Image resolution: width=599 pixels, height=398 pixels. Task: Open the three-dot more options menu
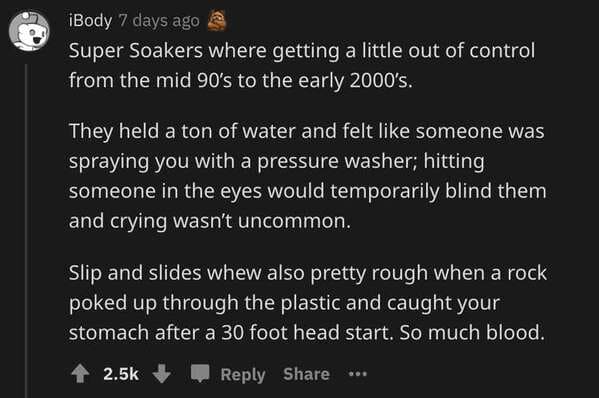coord(358,374)
